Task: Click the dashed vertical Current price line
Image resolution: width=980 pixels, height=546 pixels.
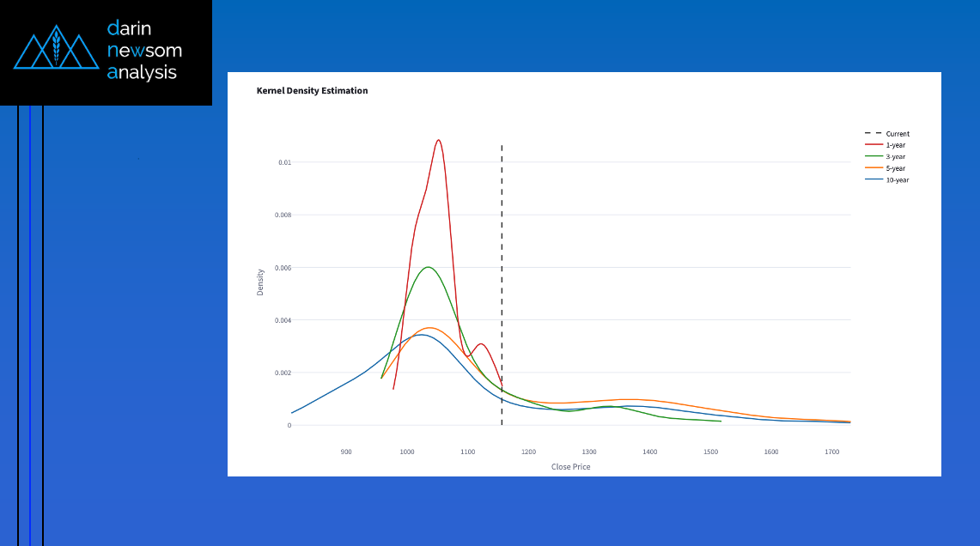Action: 502,258
